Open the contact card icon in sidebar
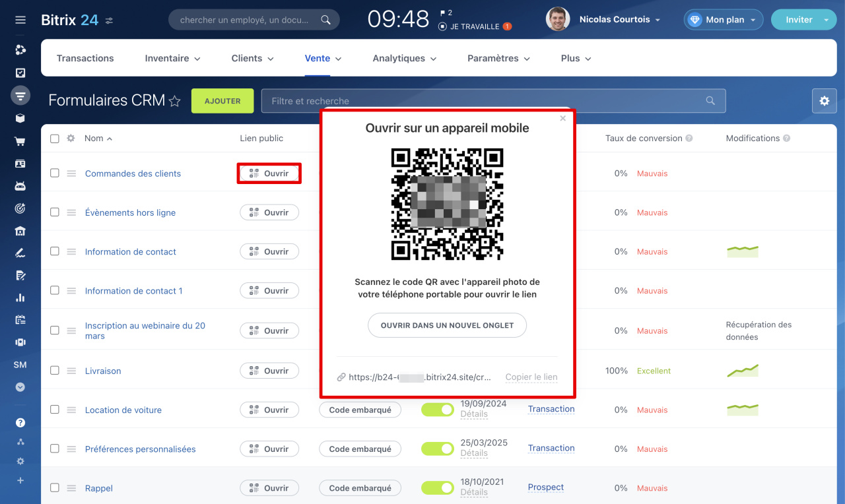Screen dimensions: 845x504 pos(20,164)
